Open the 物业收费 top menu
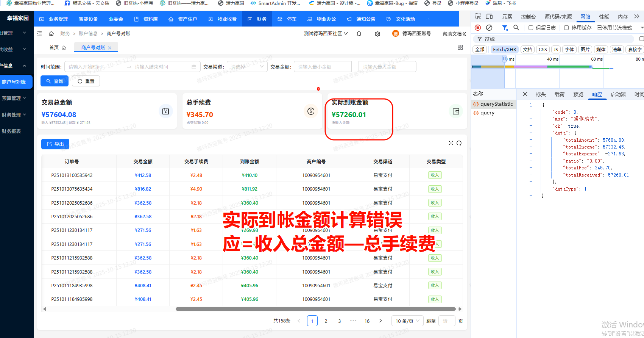Viewport: 644px width, 338px height. (x=223, y=19)
